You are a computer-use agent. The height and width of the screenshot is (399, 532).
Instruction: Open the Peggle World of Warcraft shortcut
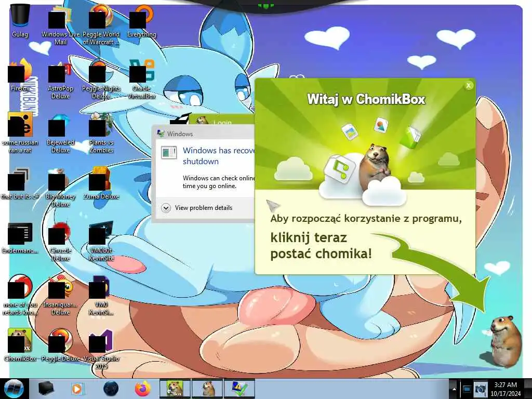click(101, 25)
